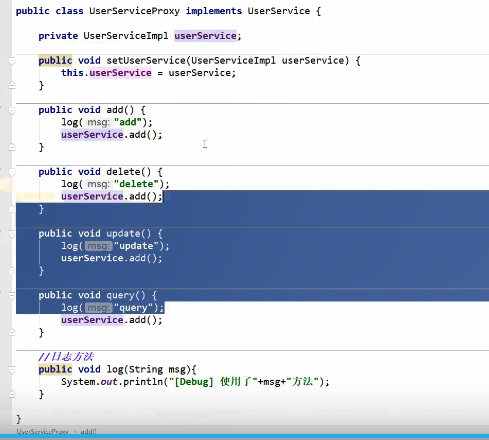Collapse the update() method fold marker
Screen dimensions: 489x440
click(x=12, y=234)
